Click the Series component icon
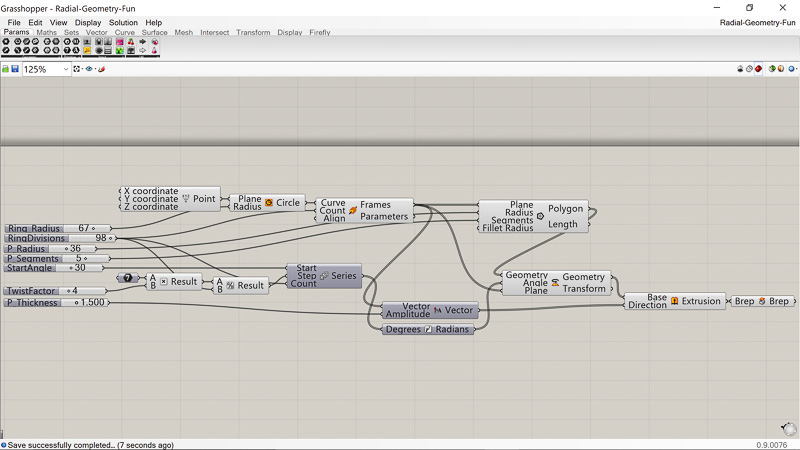This screenshot has height=450, width=800. (323, 276)
